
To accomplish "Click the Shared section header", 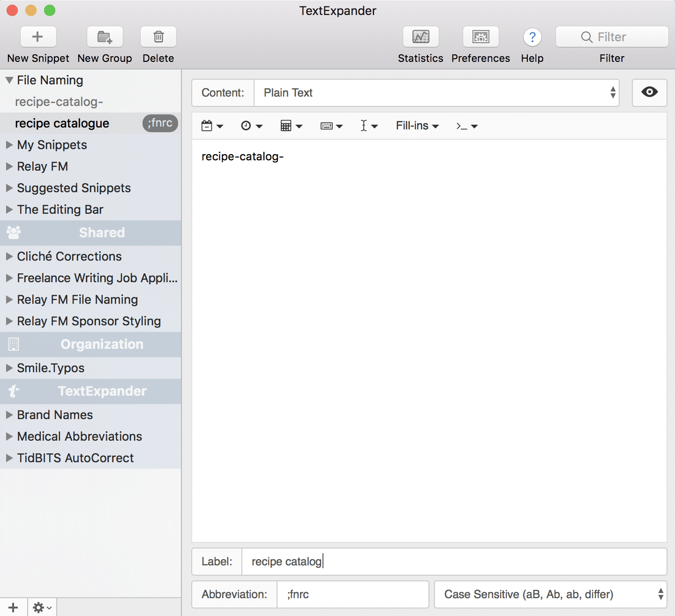I will pyautogui.click(x=90, y=233).
